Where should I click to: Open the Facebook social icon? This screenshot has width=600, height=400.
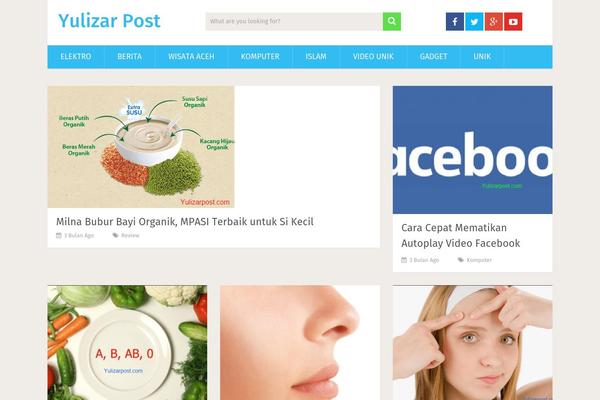(455, 21)
